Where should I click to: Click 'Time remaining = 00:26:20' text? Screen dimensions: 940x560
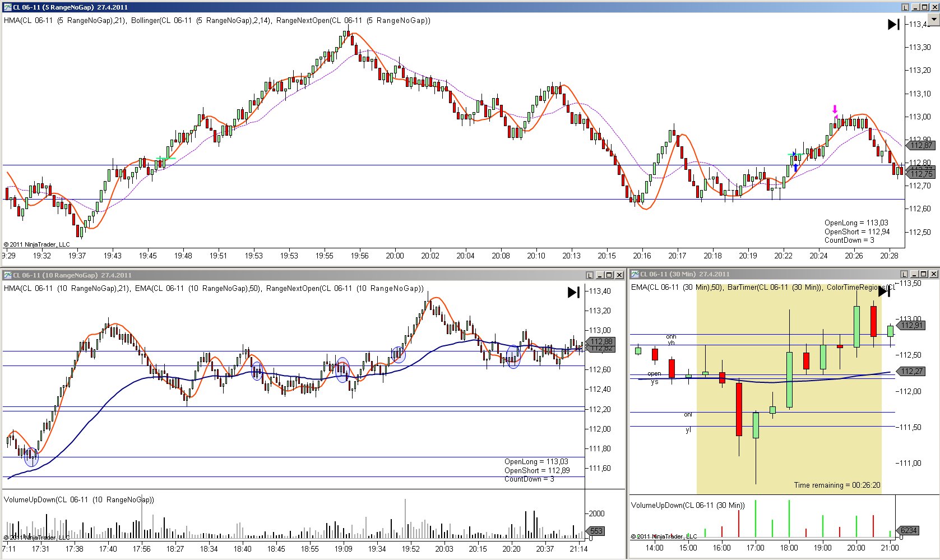[x=837, y=485]
